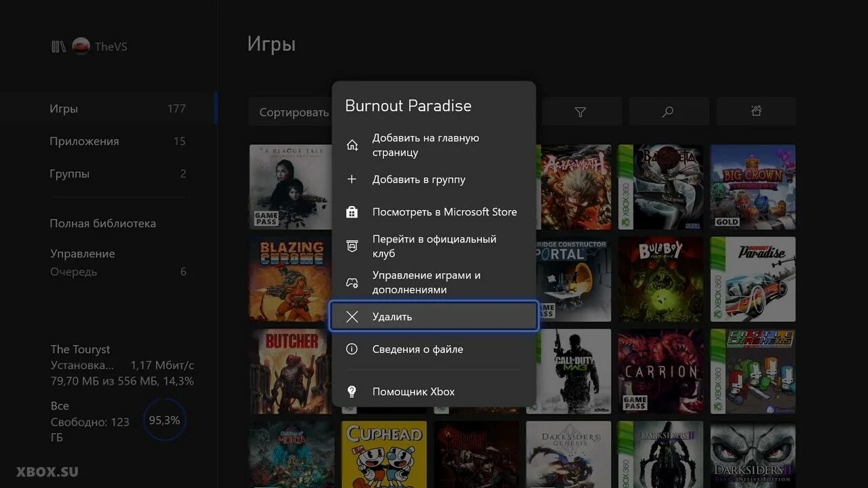This screenshot has width=868, height=488.
Task: Select Bridge Constructor Portal tile
Action: (x=574, y=279)
